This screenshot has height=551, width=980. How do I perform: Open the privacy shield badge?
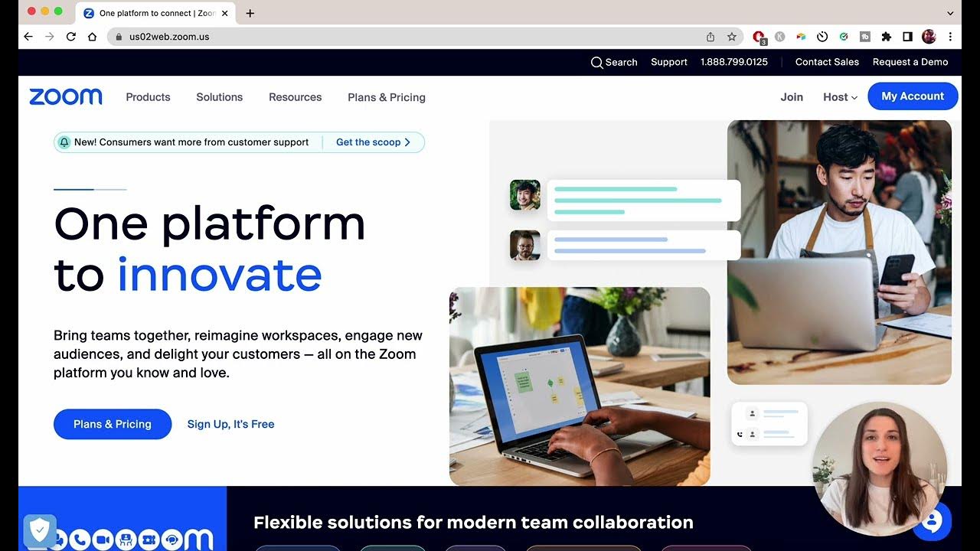pyautogui.click(x=40, y=530)
